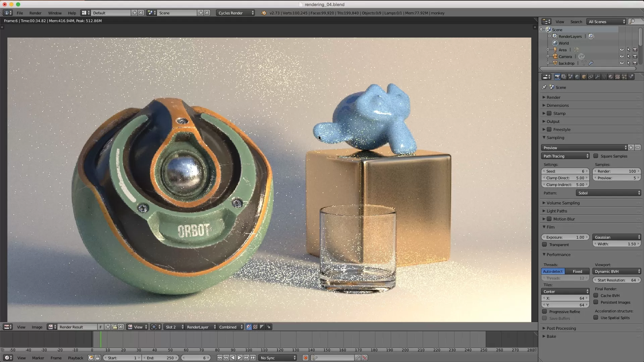Click the Render Layers properties tab icon
This screenshot has height=362, width=644.
click(x=563, y=77)
